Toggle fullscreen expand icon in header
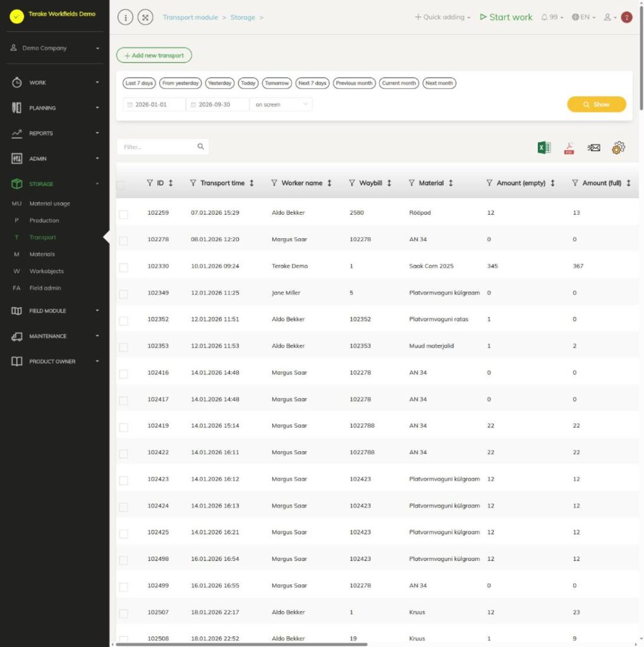Viewport: 644px width, 647px height. 145,17
